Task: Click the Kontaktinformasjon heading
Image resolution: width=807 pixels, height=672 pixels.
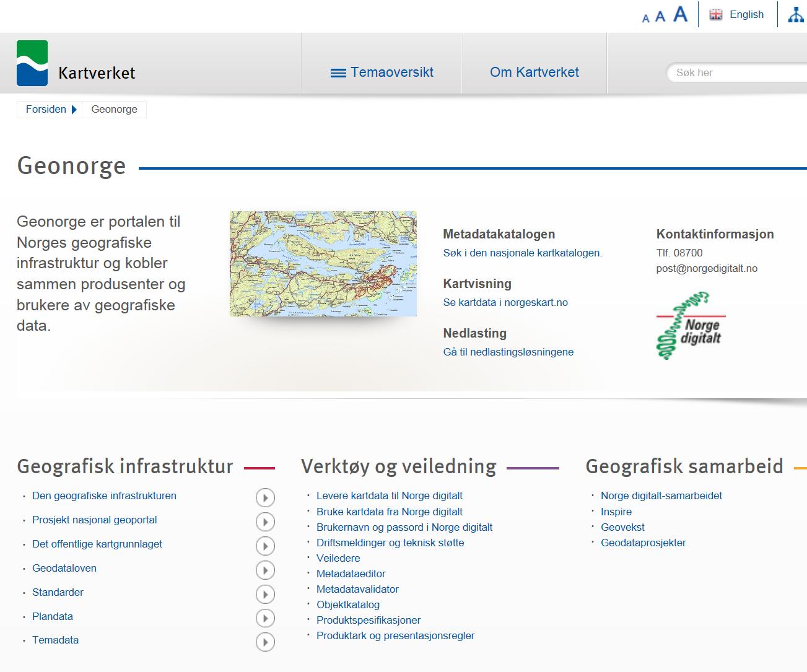Action: click(715, 234)
